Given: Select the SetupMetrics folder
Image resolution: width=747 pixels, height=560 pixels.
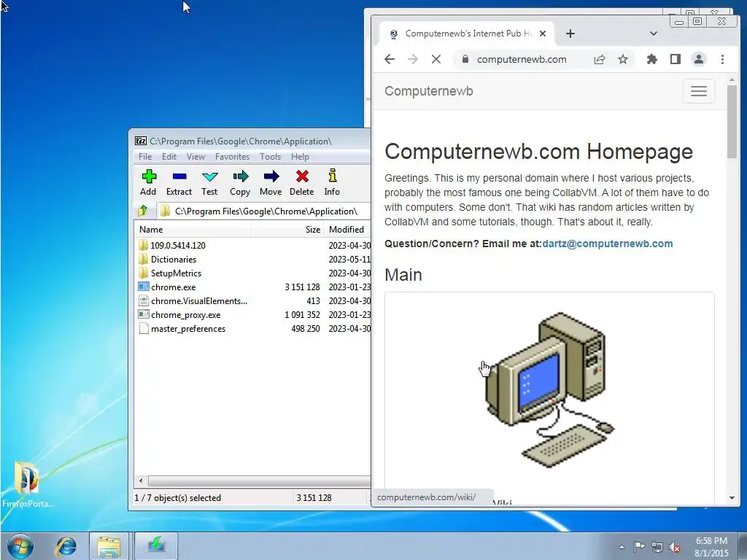Looking at the screenshot, I should (x=176, y=273).
